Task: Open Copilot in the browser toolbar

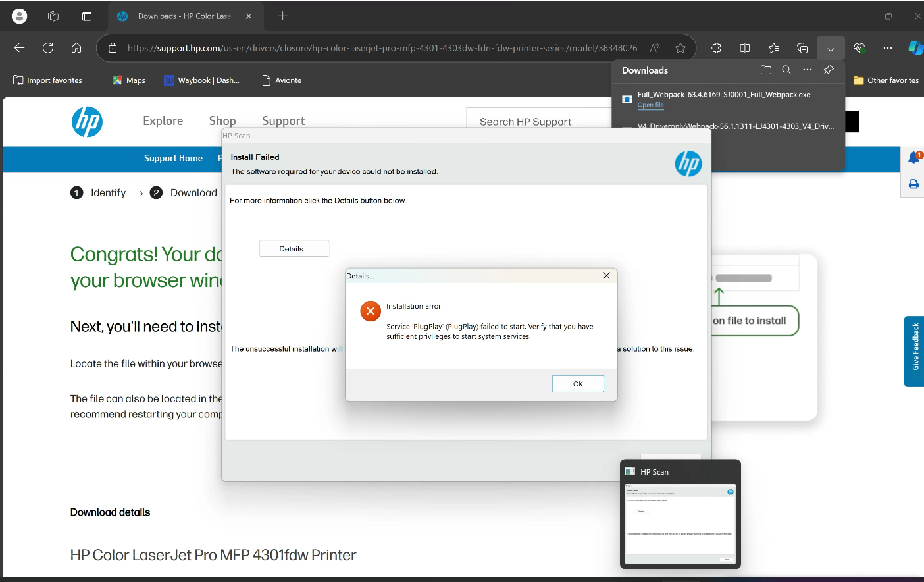Action: tap(915, 47)
